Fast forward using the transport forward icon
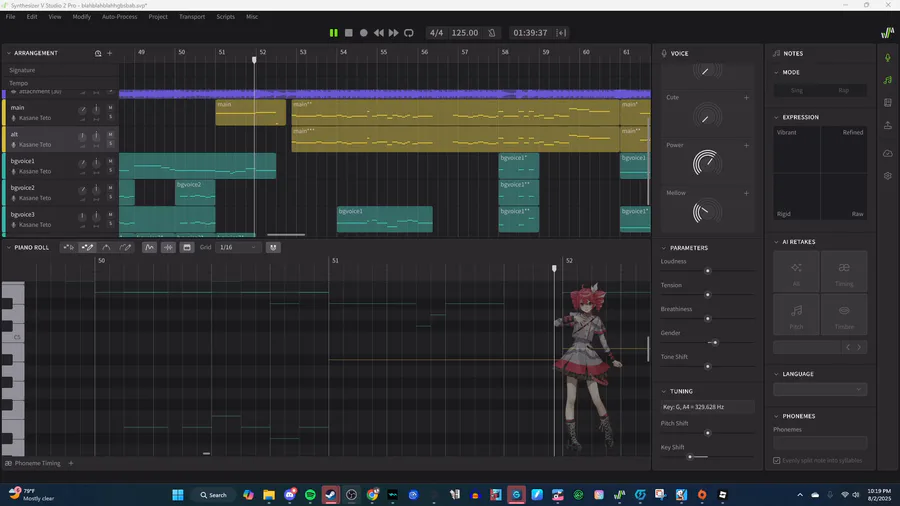This screenshot has width=900, height=506. point(393,33)
